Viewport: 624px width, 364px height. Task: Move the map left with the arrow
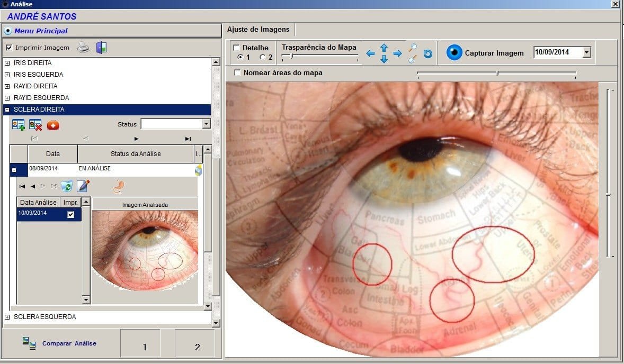coord(370,53)
